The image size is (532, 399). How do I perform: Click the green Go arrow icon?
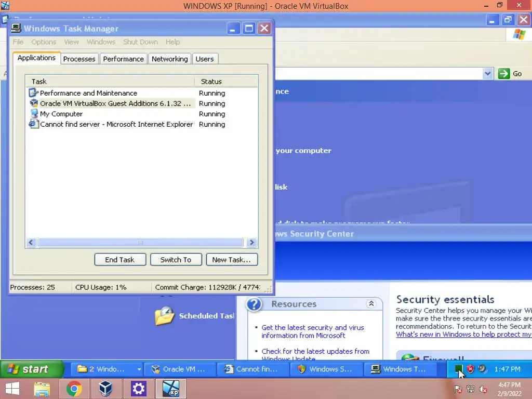[504, 74]
